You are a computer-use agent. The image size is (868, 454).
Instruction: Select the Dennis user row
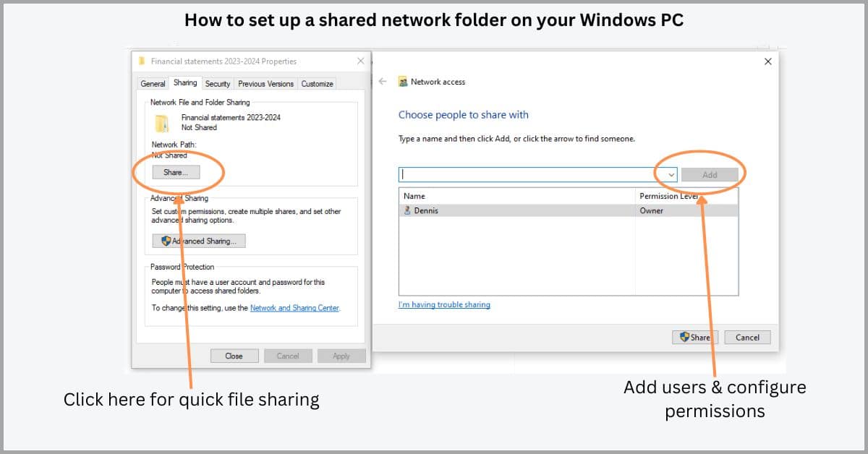569,210
